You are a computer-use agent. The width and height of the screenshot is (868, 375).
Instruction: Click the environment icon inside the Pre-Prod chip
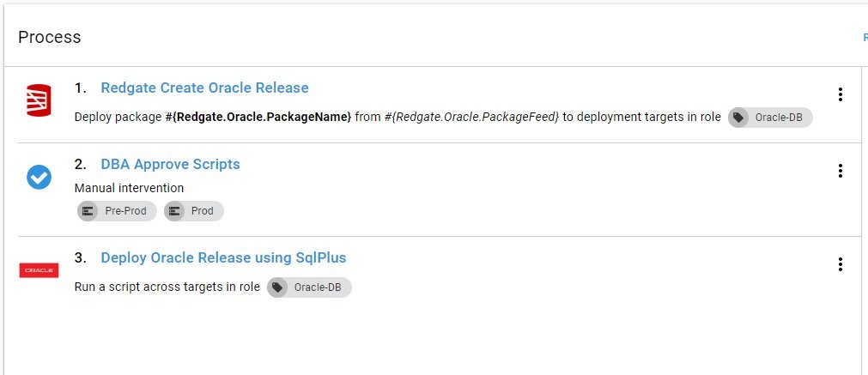click(88, 211)
